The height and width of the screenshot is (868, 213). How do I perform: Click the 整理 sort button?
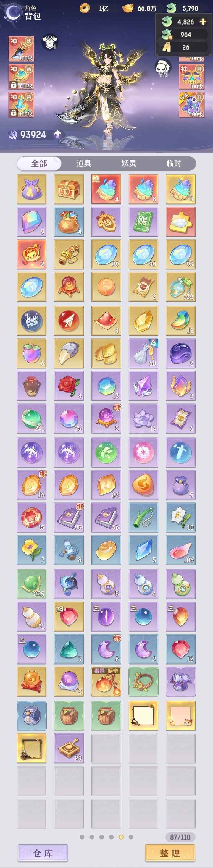[170, 853]
